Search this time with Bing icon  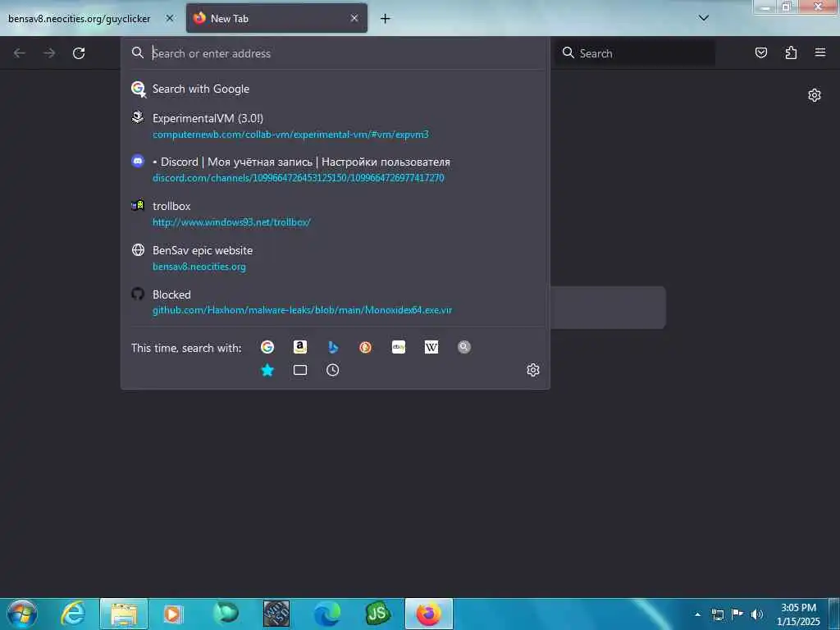[x=333, y=347]
